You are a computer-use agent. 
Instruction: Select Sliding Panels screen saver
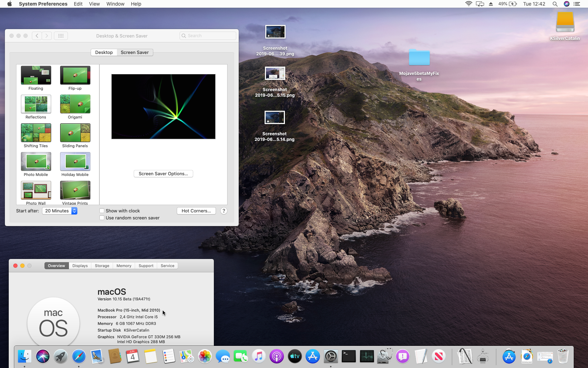(x=75, y=136)
